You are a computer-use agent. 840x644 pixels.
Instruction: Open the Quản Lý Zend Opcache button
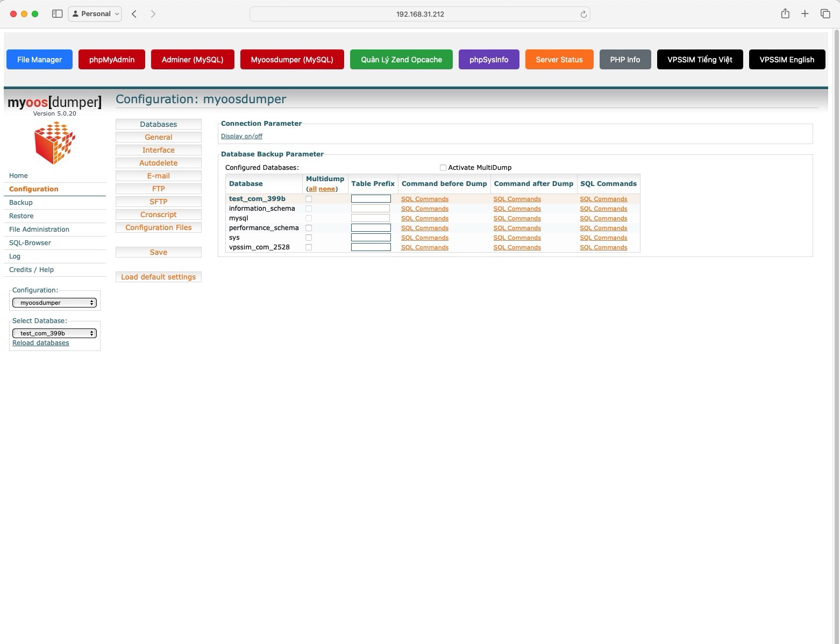tap(401, 60)
